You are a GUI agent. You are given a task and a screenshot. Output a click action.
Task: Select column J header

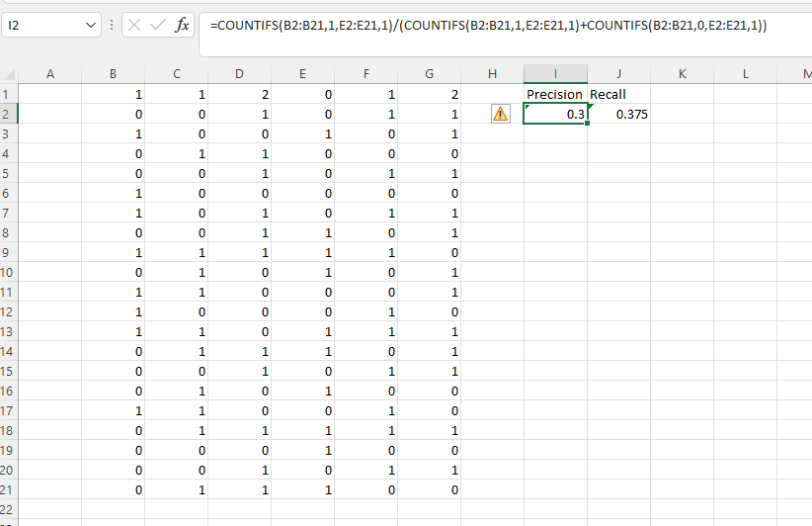618,74
